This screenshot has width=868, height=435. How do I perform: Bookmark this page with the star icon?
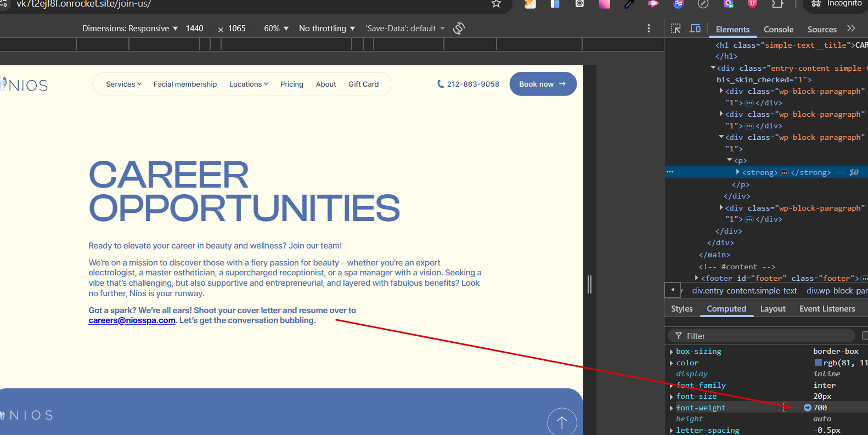(x=496, y=4)
